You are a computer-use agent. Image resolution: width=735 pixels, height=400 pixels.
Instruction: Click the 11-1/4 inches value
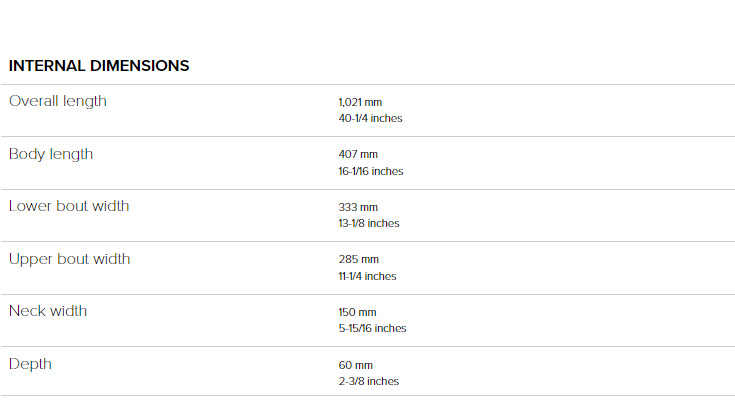(x=368, y=276)
